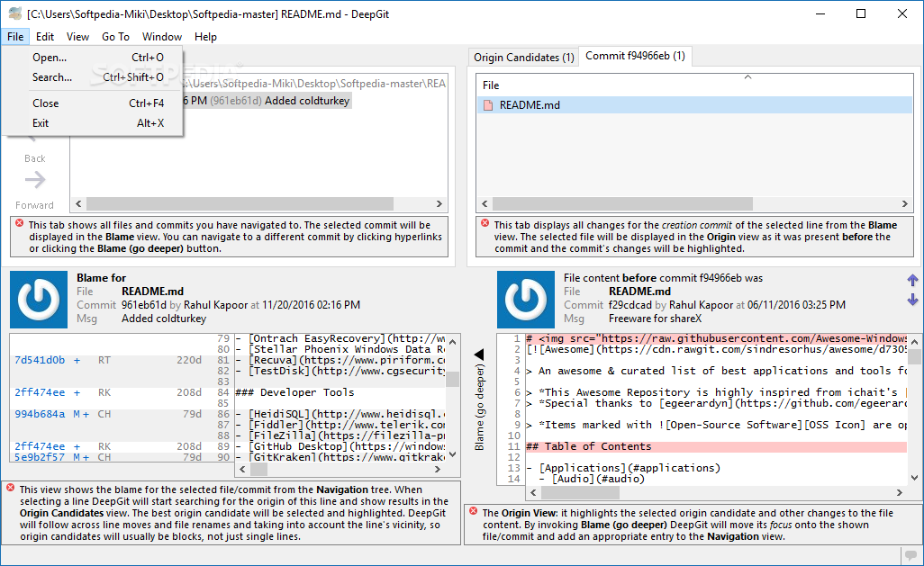Image resolution: width=924 pixels, height=566 pixels.
Task: Open commit link 2ff474ee on line 89
Action: (40, 446)
